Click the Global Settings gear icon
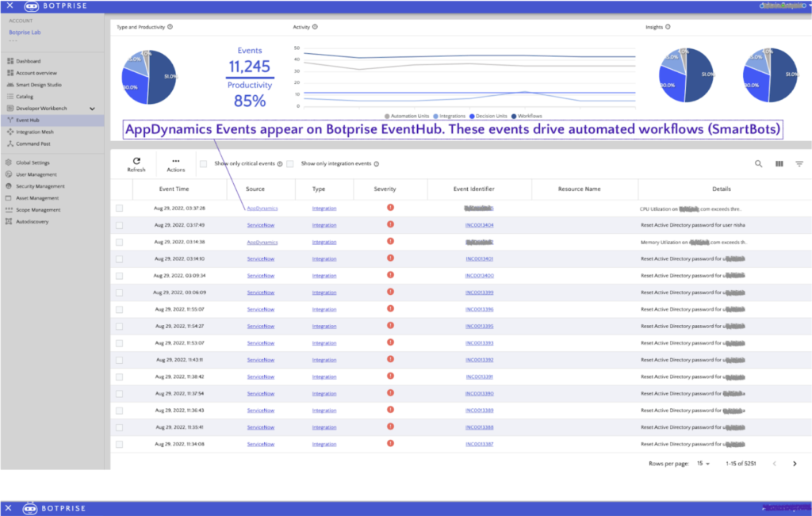The image size is (812, 516). click(8, 162)
